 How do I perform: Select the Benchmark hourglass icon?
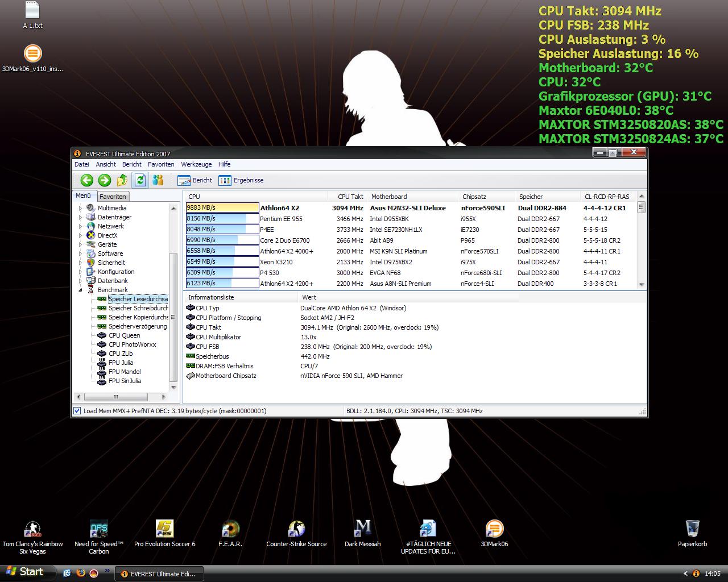[x=90, y=290]
